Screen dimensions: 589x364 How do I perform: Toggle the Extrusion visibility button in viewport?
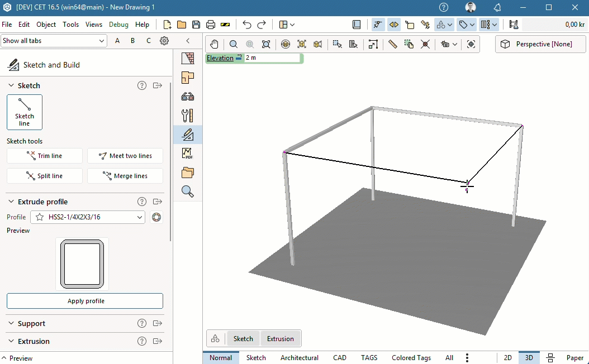(280, 338)
